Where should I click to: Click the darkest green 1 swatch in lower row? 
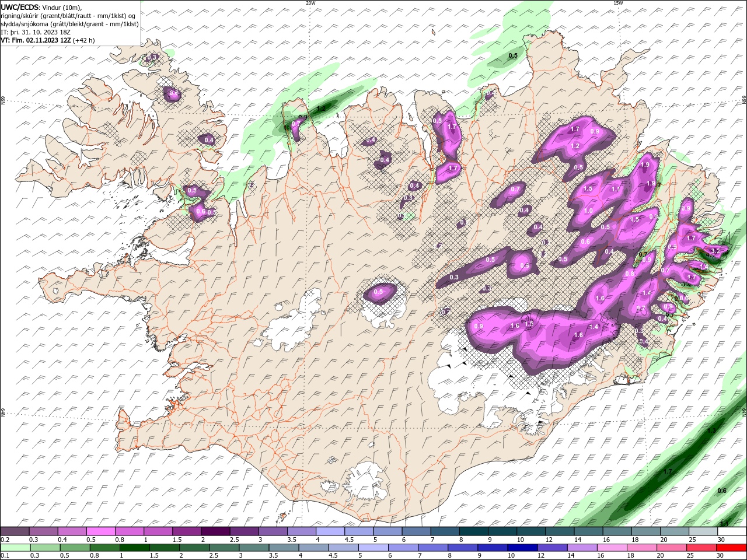(x=134, y=548)
